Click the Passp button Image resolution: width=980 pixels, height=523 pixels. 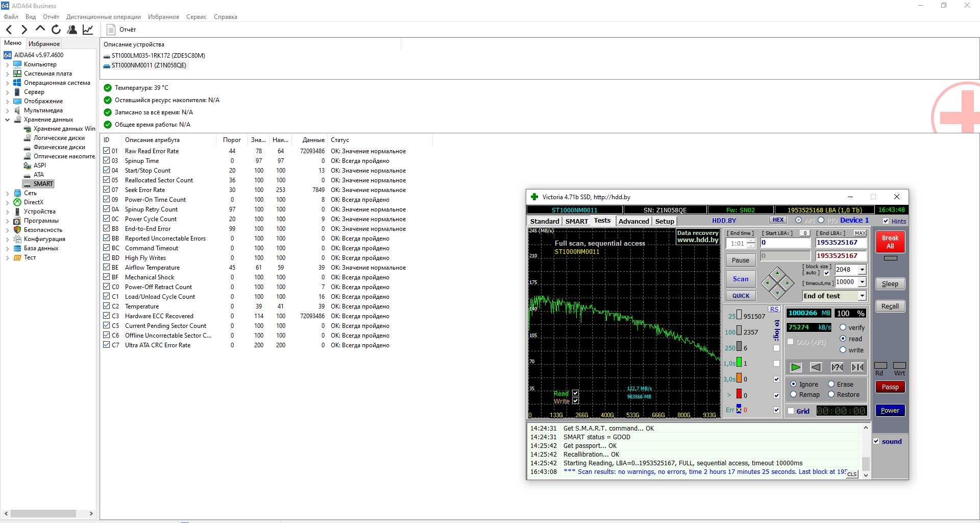pyautogui.click(x=890, y=387)
